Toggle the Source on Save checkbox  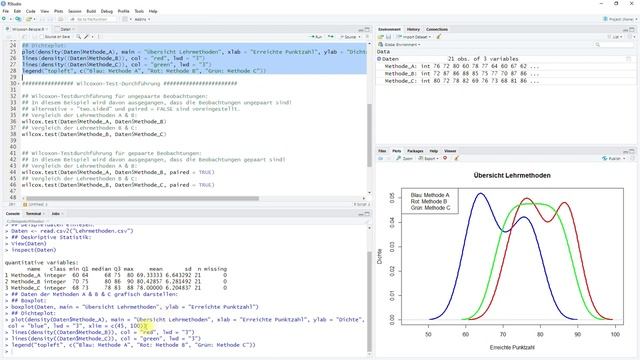tap(41, 37)
